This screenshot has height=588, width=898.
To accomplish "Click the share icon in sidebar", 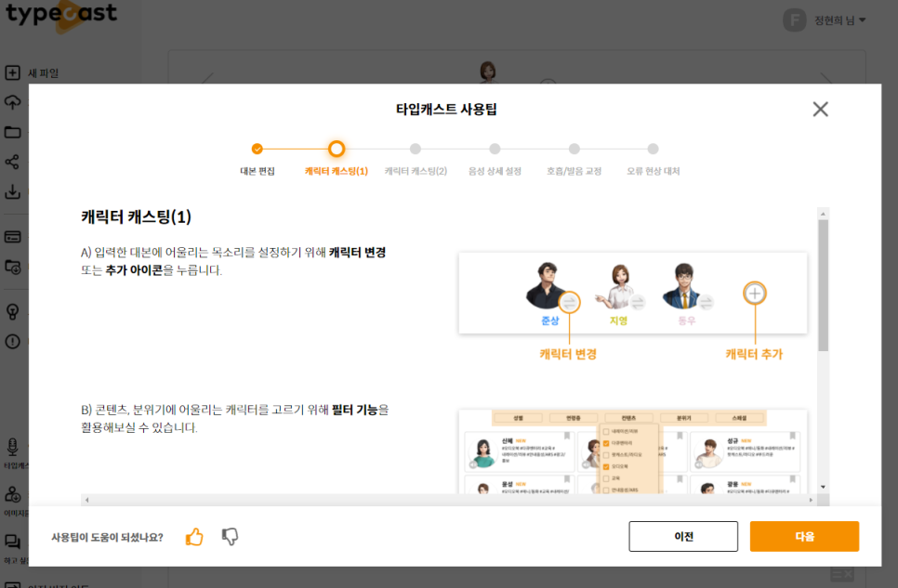I will tap(13, 162).
